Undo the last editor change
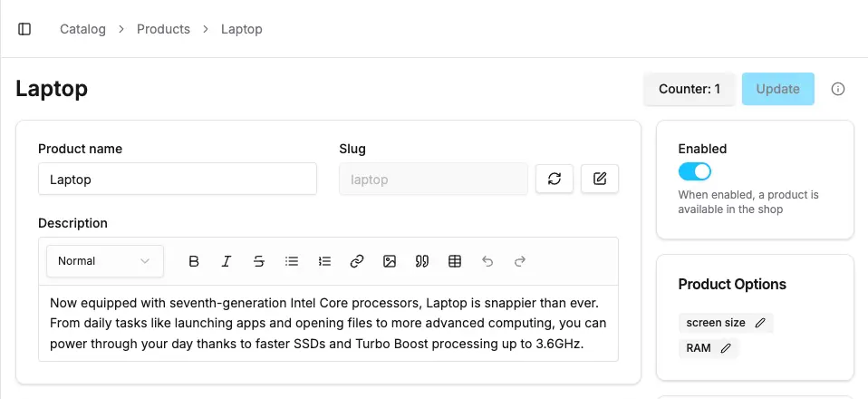Viewport: 868px width, 399px height. pyautogui.click(x=487, y=261)
